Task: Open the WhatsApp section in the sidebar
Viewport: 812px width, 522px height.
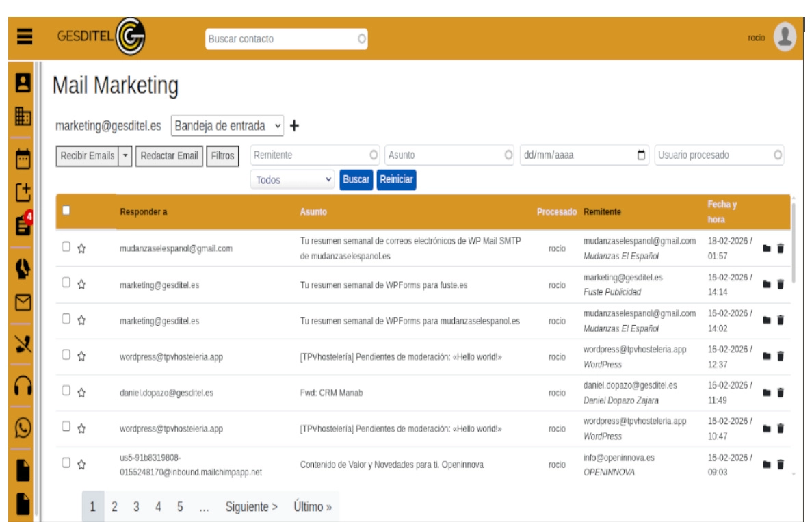Action: pyautogui.click(x=24, y=428)
